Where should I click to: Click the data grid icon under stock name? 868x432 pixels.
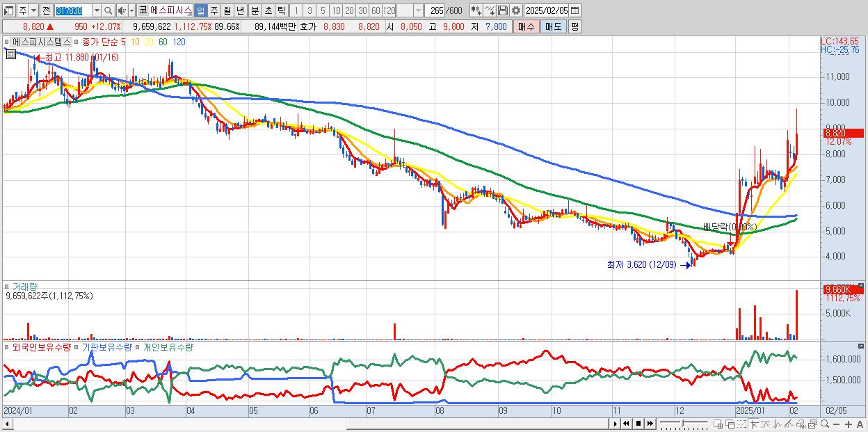pos(10,54)
